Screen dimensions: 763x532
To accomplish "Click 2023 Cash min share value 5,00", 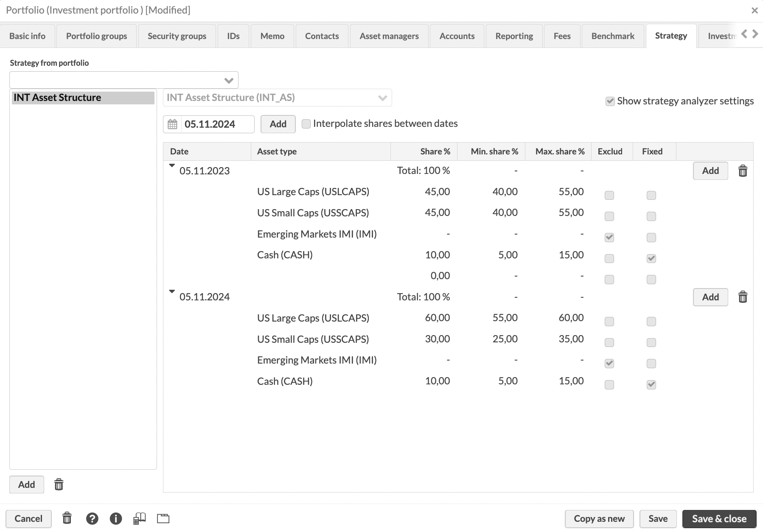I will click(508, 255).
